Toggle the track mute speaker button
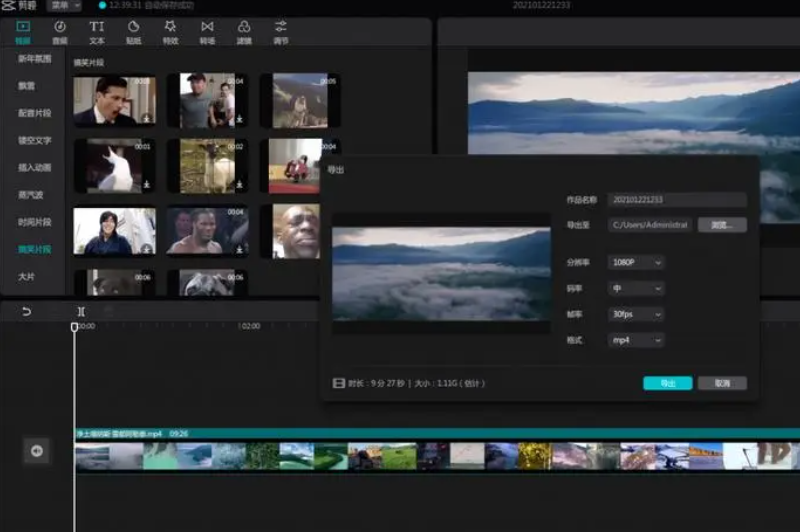This screenshot has height=532, width=800. 37,451
